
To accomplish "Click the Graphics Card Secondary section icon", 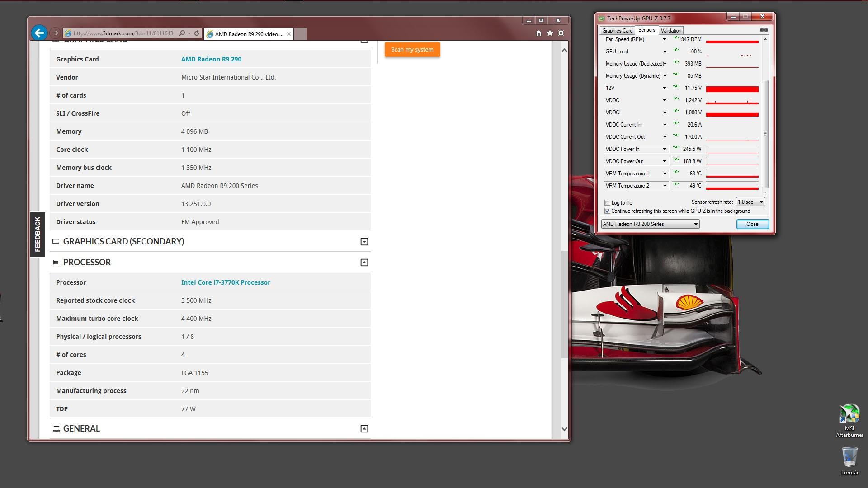I will click(56, 242).
